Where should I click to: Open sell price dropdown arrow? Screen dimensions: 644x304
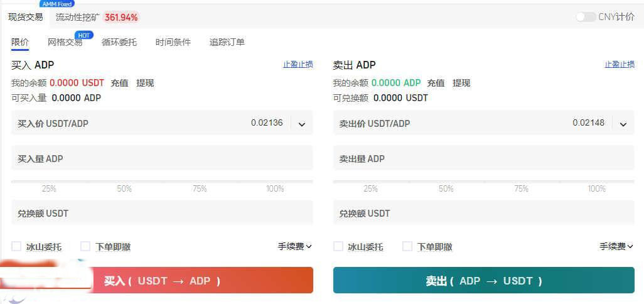623,124
